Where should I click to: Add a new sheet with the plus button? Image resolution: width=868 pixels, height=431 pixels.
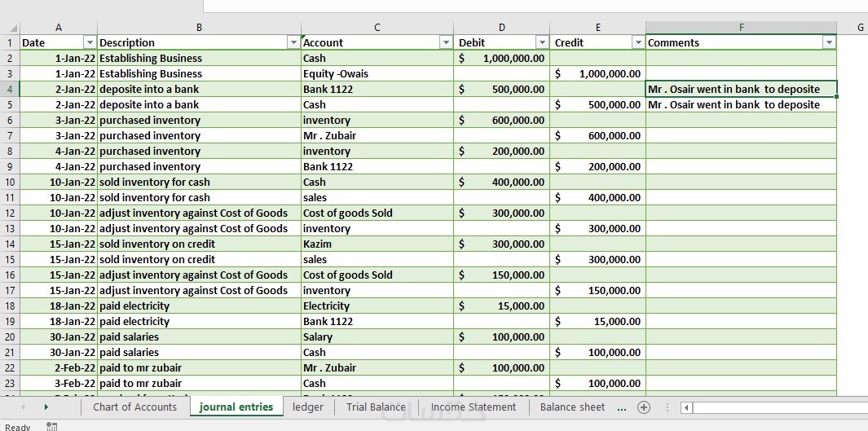point(644,407)
